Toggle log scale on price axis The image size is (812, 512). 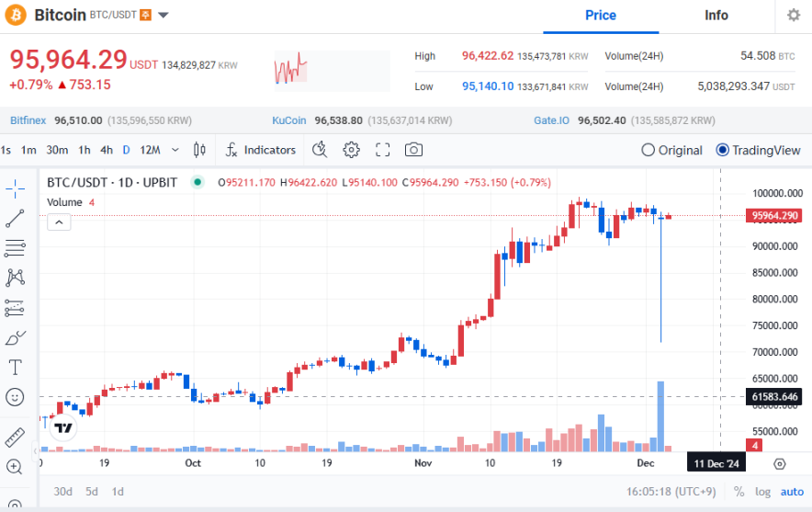tap(763, 491)
